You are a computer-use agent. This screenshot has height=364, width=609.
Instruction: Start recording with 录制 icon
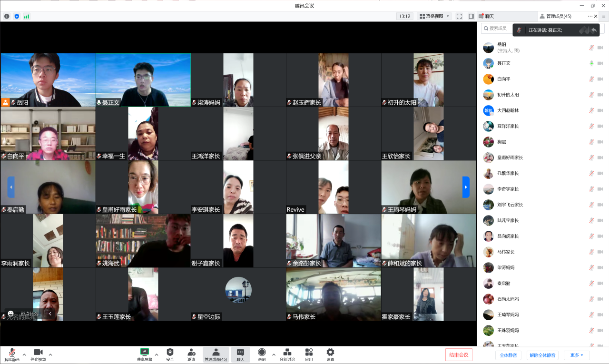[x=262, y=353]
